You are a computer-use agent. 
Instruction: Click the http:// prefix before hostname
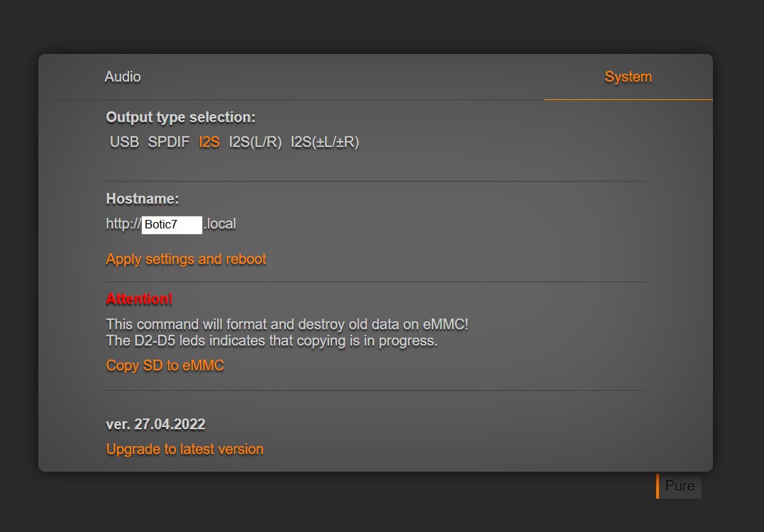tap(123, 224)
